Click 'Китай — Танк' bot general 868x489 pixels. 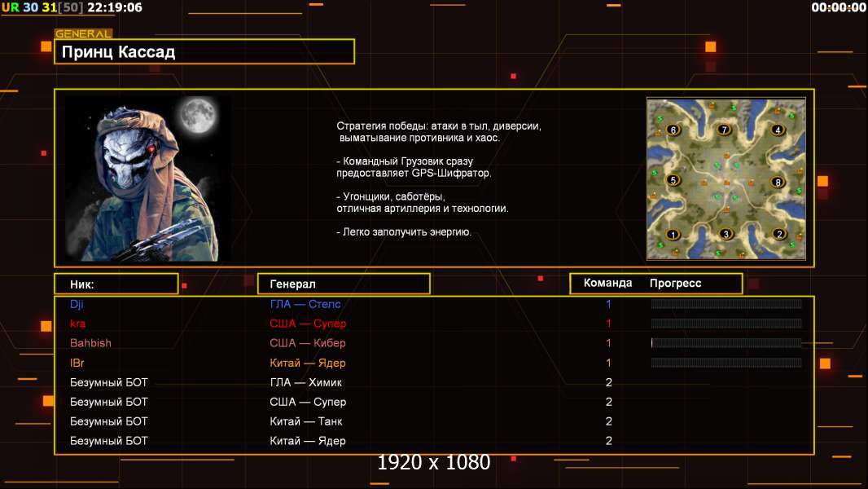pos(305,421)
